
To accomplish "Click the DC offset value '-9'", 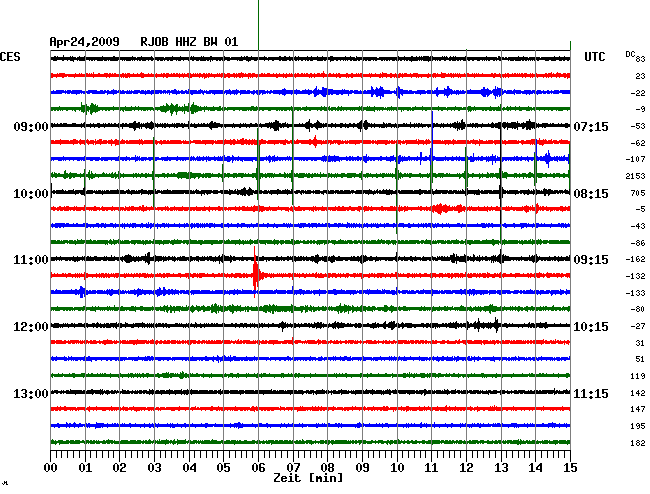I will coord(640,109).
